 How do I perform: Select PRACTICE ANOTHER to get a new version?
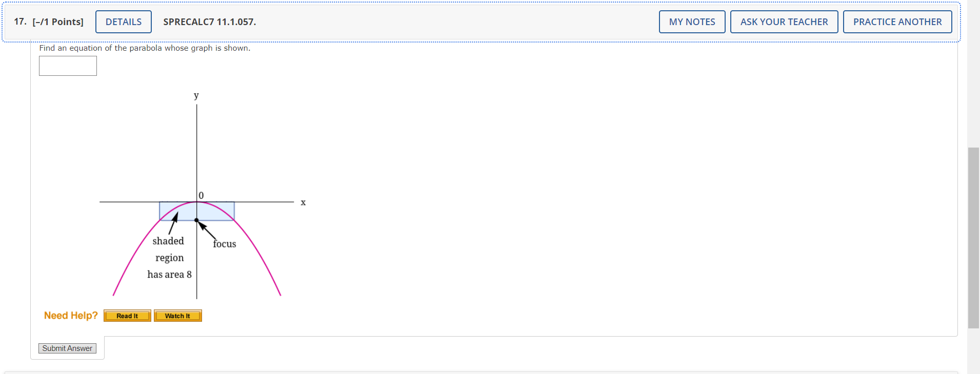(x=897, y=22)
